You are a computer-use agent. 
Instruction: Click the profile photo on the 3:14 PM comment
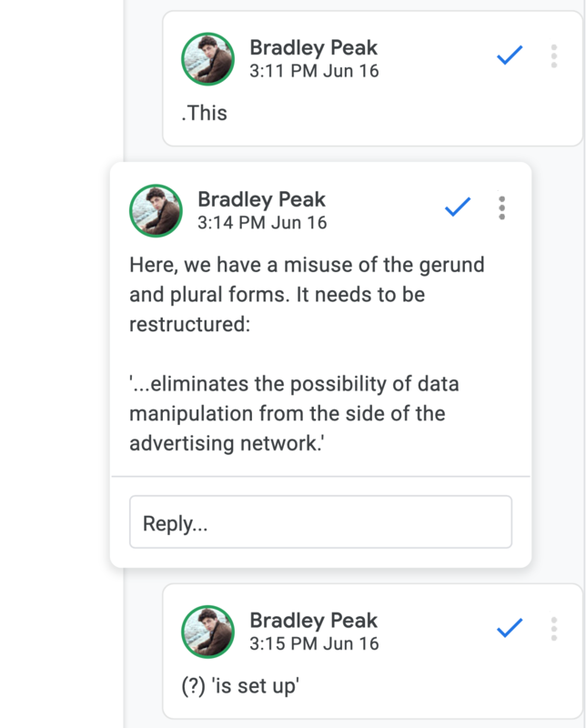click(157, 209)
